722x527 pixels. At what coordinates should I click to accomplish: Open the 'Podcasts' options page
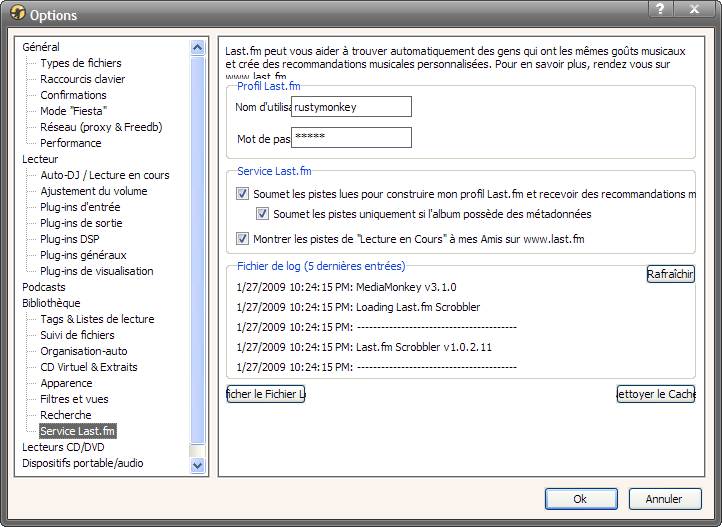[44, 287]
